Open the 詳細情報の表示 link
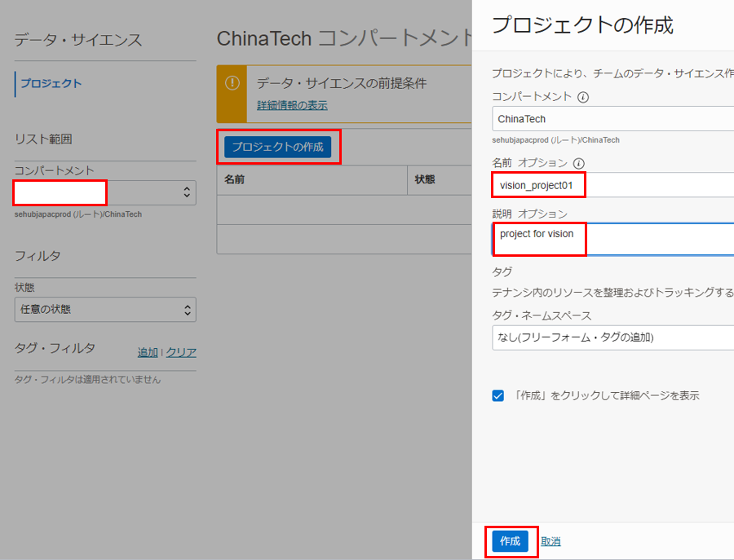This screenshot has height=560, width=734. point(292,105)
